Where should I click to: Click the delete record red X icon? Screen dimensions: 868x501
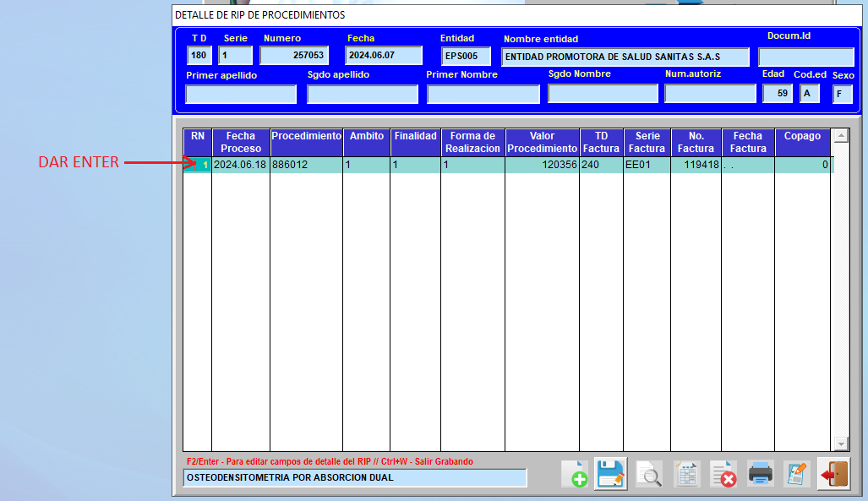tap(723, 475)
